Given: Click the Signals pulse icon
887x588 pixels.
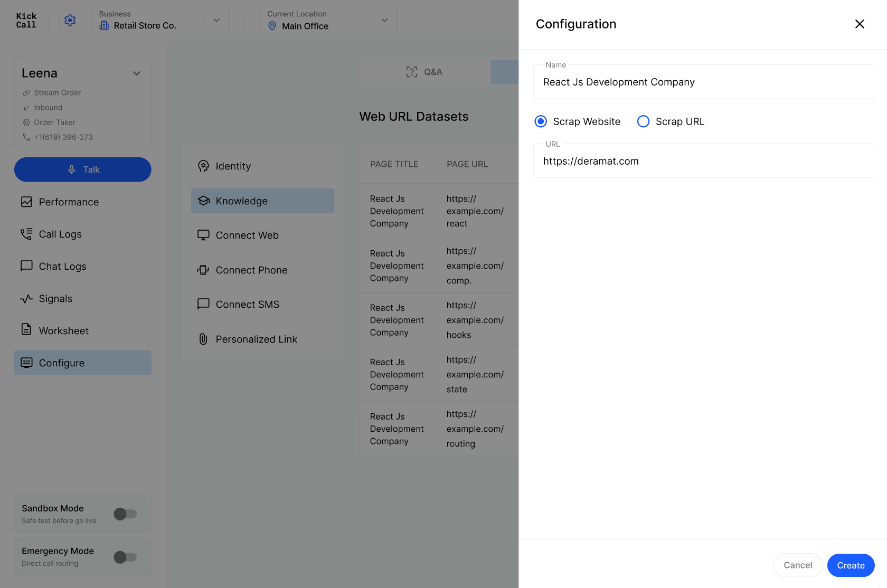Looking at the screenshot, I should 26,299.
